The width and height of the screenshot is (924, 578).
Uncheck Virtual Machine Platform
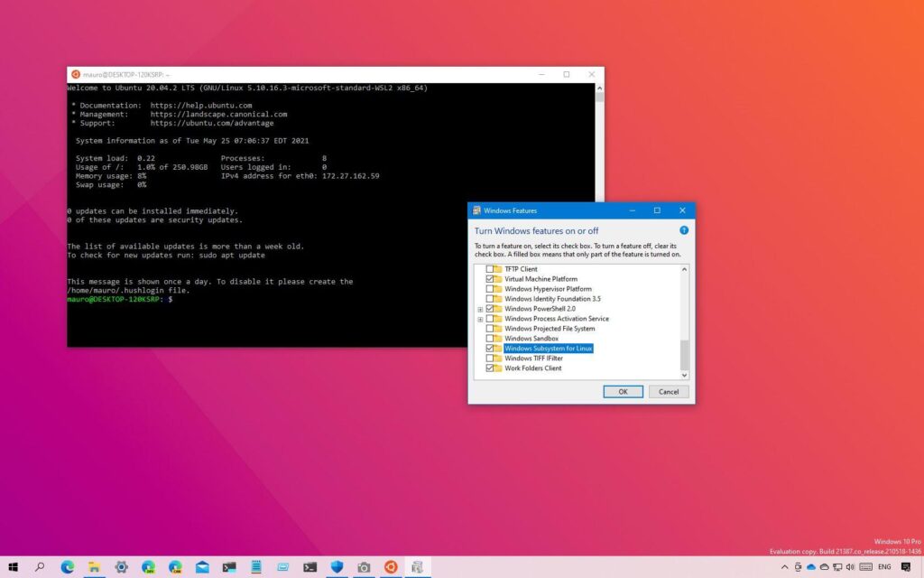click(x=490, y=279)
